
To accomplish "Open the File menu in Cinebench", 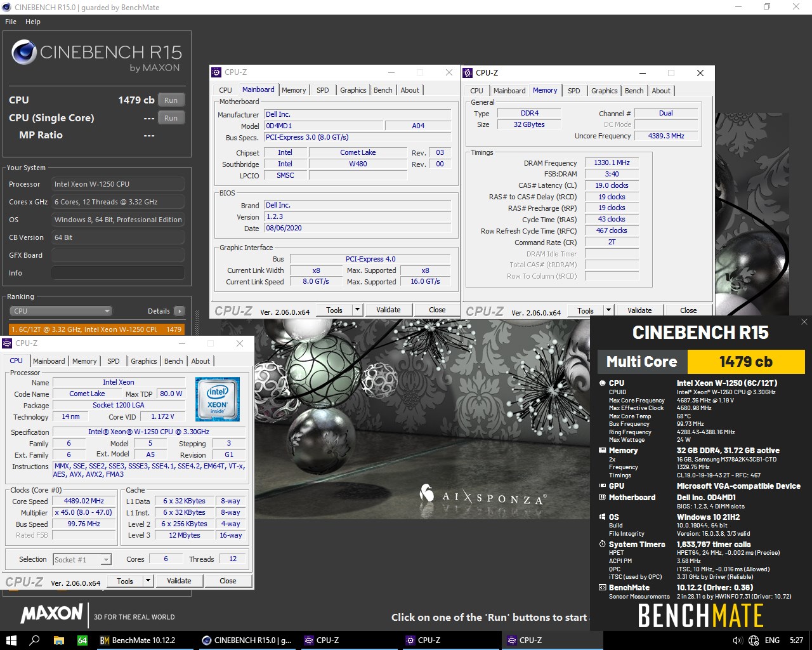I will [11, 22].
